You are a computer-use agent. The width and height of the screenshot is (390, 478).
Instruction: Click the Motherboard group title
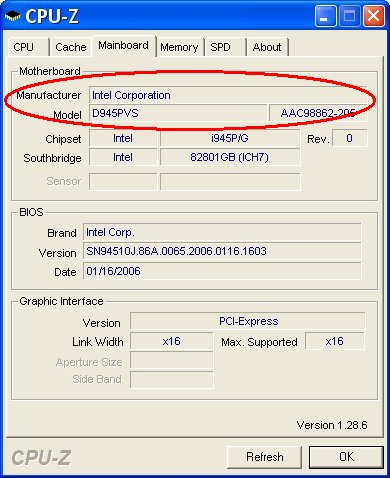click(x=50, y=71)
